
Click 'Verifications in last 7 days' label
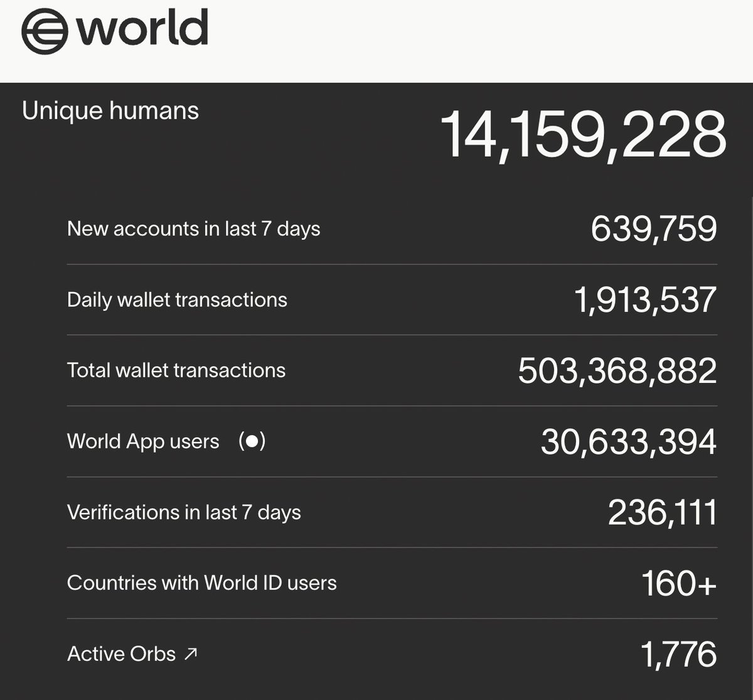(x=184, y=512)
